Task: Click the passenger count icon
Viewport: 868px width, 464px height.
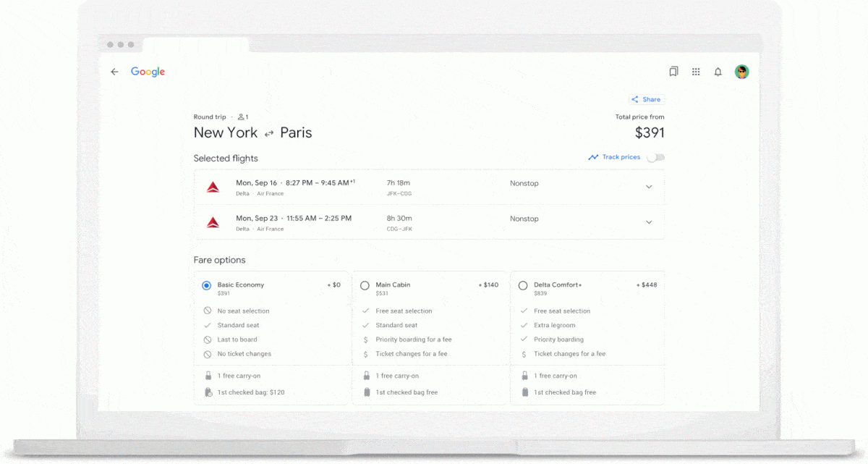Action: pos(242,117)
